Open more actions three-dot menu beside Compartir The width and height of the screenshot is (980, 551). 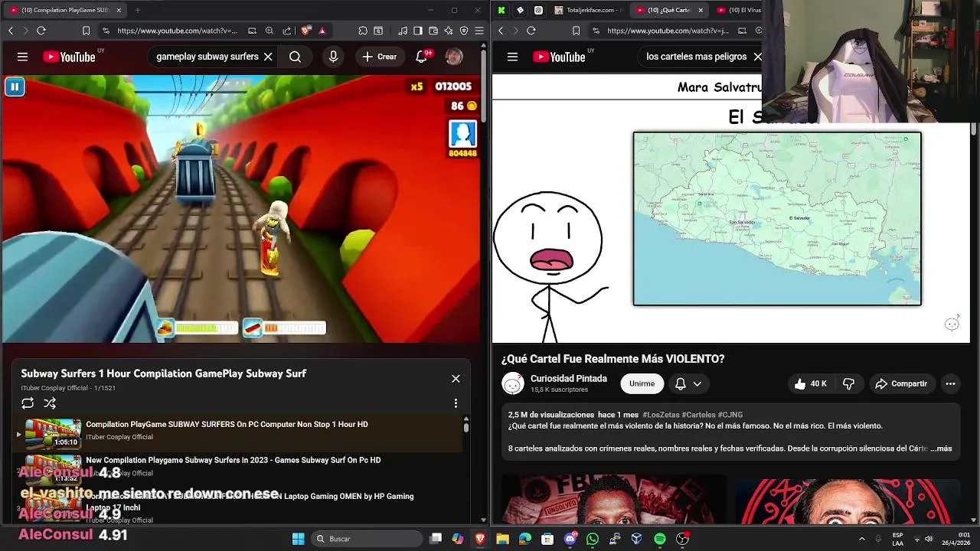pyautogui.click(x=950, y=383)
